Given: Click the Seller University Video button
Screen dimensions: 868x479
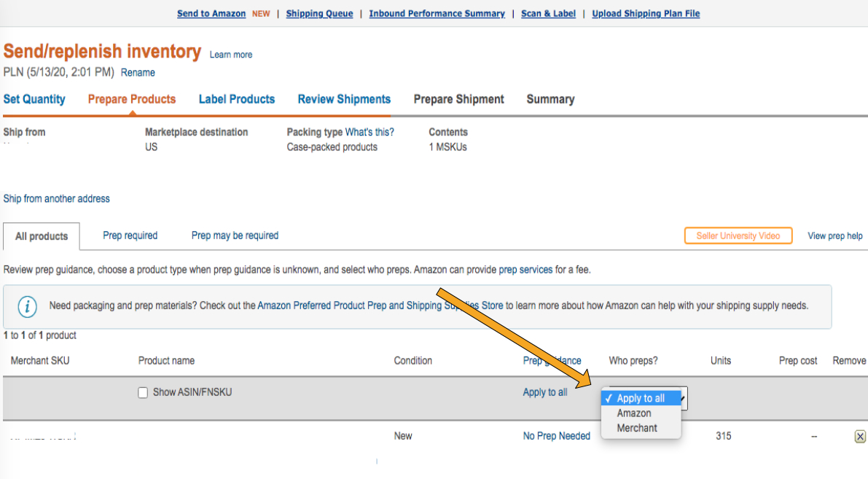Looking at the screenshot, I should pos(738,235).
